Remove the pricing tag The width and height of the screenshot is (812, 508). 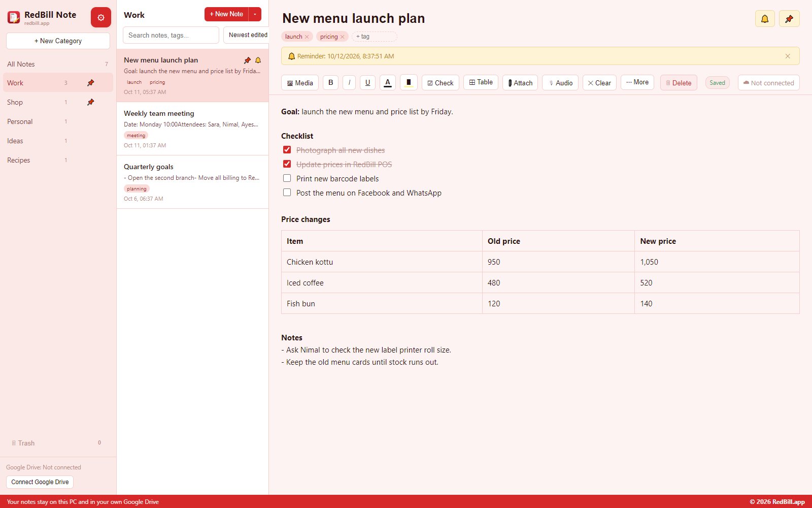(342, 37)
